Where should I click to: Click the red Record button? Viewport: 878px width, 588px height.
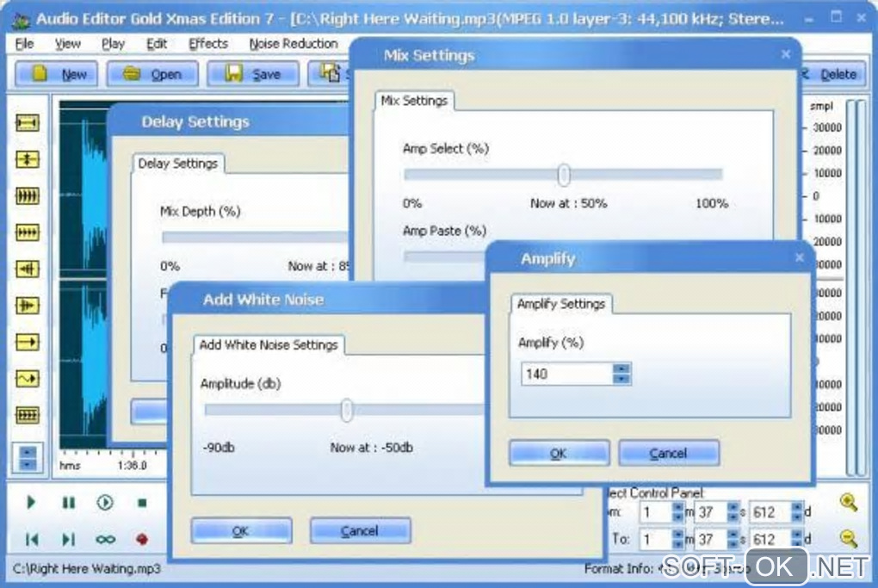point(142,539)
